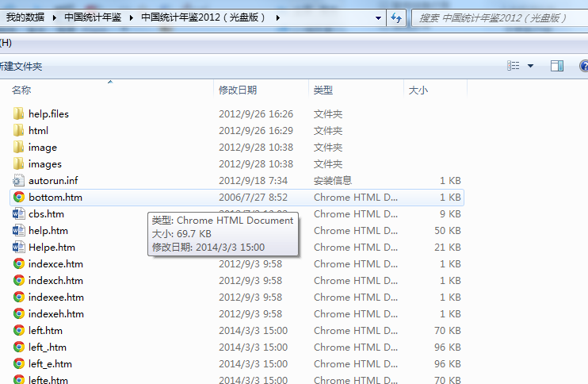The height and width of the screenshot is (384, 588).
Task: Click the date 2012/9/18 7:34
Action: point(253,181)
